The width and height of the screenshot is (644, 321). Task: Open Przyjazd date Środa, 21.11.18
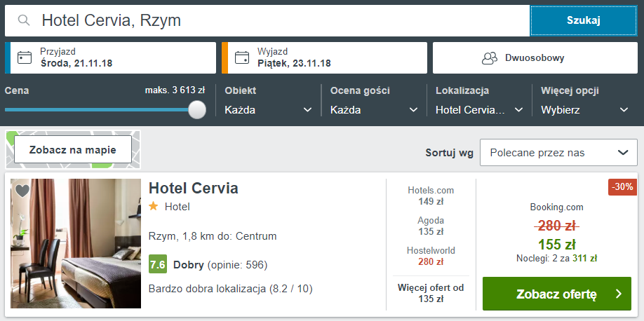(x=110, y=58)
